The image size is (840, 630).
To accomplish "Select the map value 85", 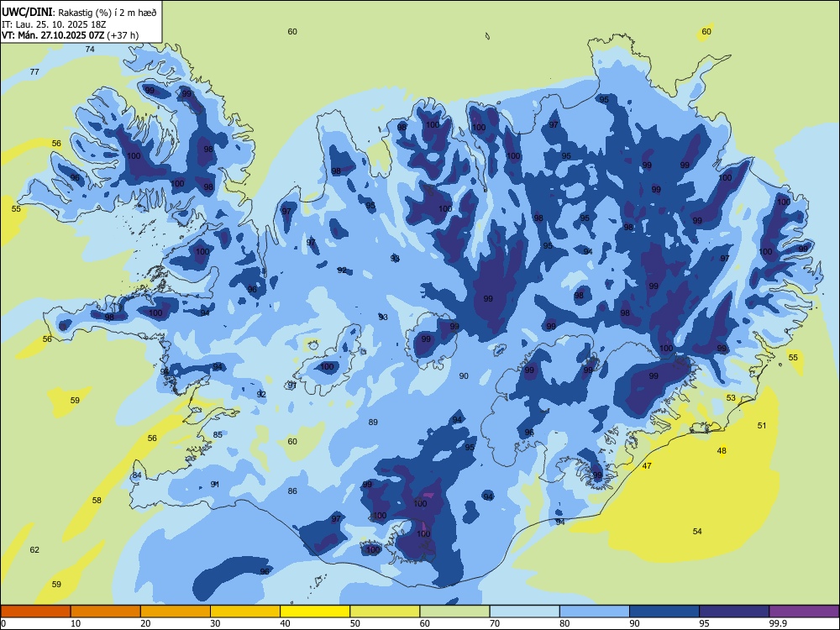I will tap(218, 434).
